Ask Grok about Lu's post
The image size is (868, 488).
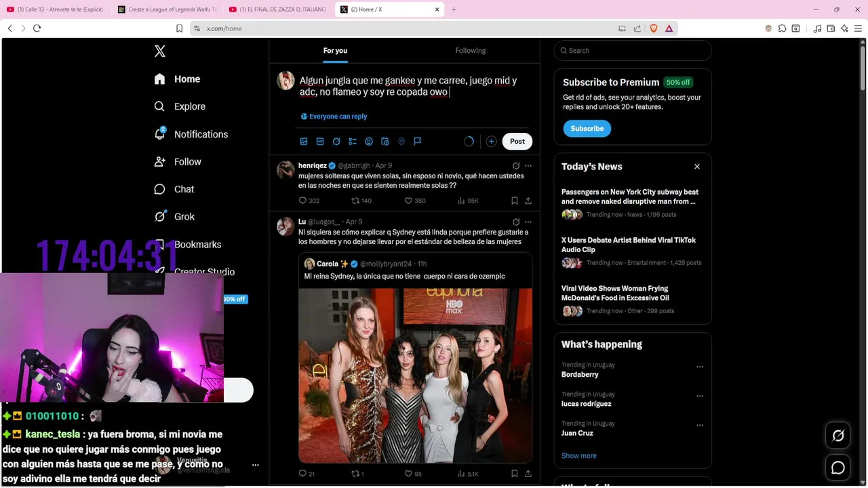516,222
